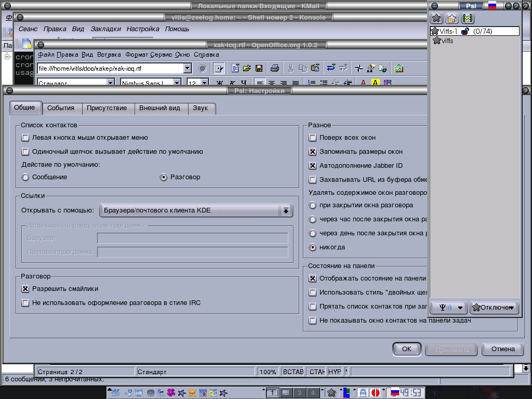532x399 pixels.
Task: Open the font name Nimbus Sans dropdown arrow
Action: [177, 83]
